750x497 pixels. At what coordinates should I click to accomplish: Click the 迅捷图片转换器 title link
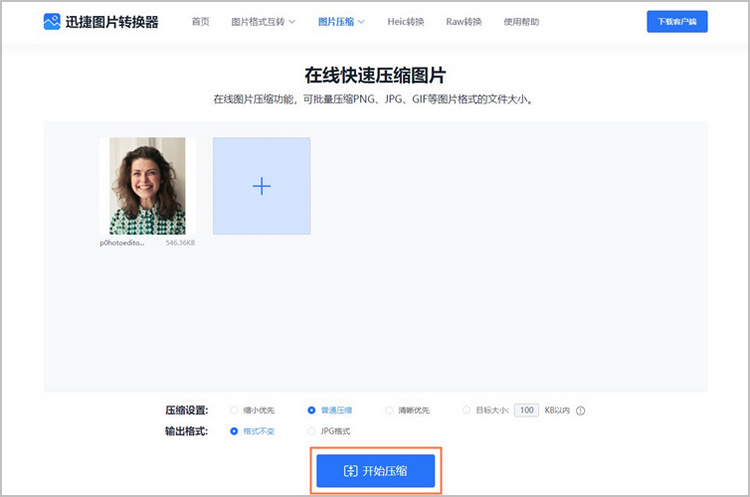(111, 22)
